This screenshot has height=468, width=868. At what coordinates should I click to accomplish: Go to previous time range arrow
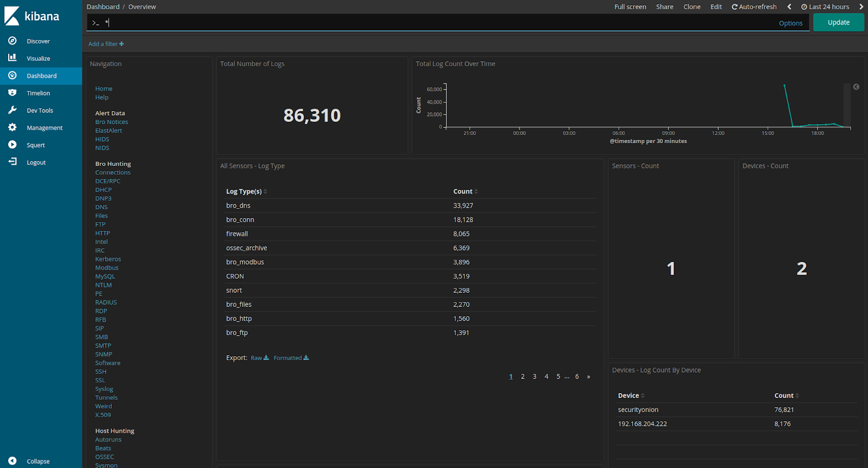789,7
